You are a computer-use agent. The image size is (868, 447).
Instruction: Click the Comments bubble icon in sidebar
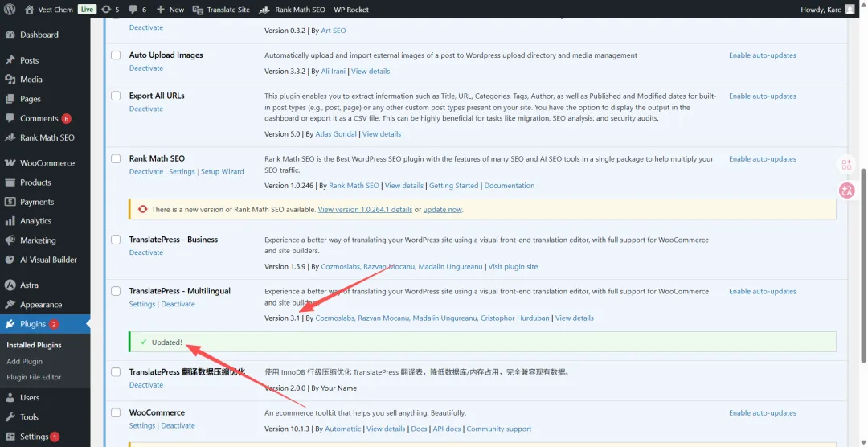[x=10, y=118]
